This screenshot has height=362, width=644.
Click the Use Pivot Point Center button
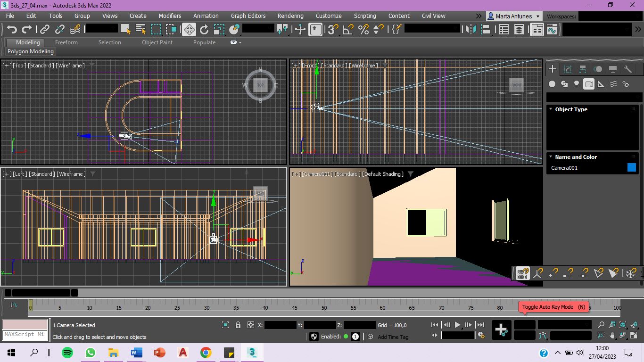coord(282,30)
